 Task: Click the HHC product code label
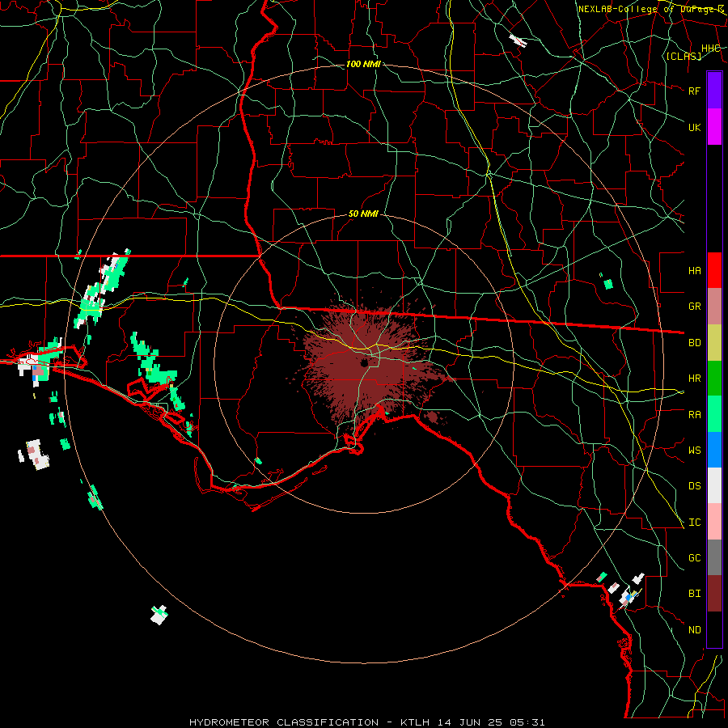711,49
